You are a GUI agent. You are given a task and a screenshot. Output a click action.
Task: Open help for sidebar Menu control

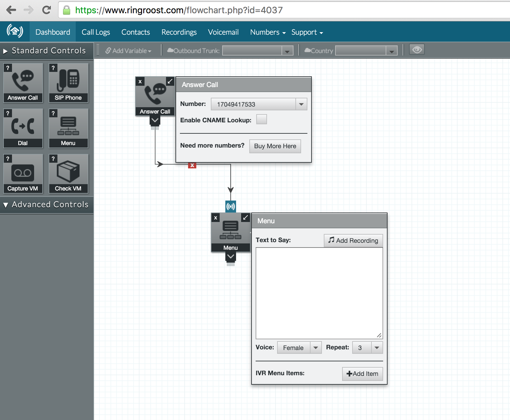coord(53,113)
